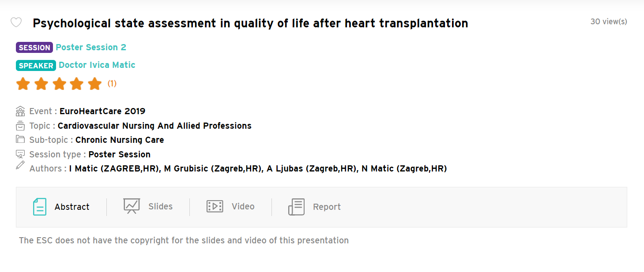Click the rating count (1)
Image resolution: width=644 pixels, height=272 pixels.
click(x=112, y=83)
